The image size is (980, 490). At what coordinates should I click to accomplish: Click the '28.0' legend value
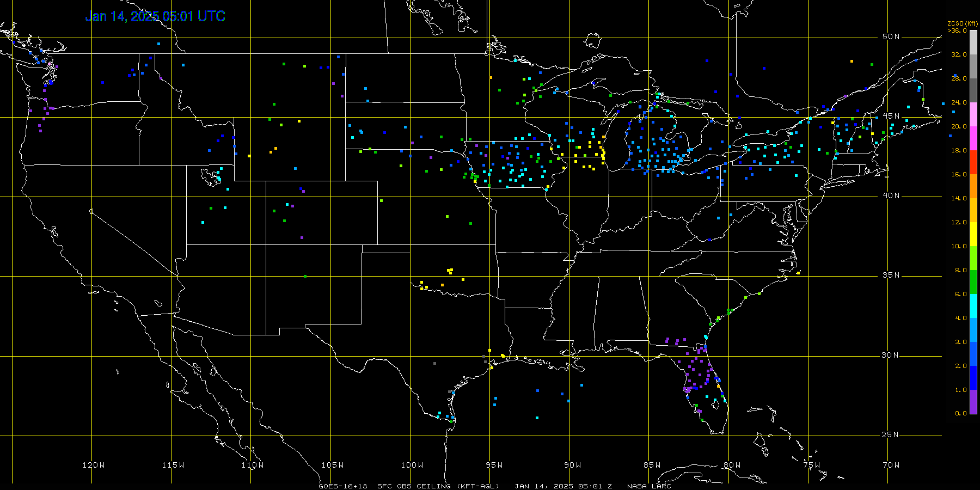(x=959, y=78)
